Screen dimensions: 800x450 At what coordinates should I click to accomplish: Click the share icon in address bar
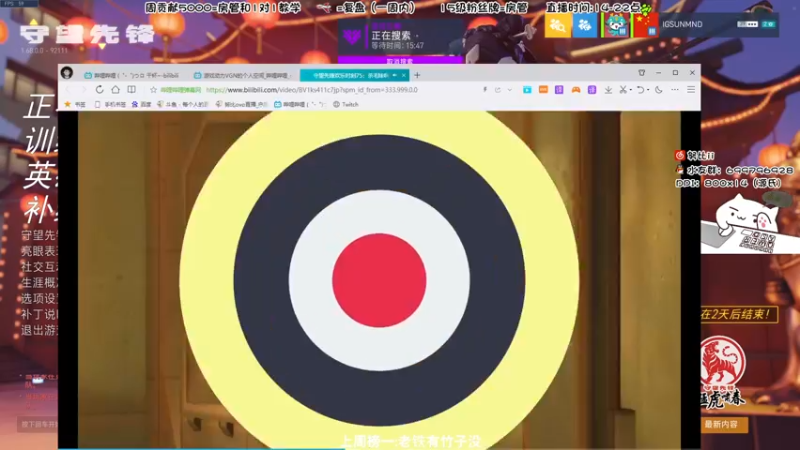click(x=497, y=90)
